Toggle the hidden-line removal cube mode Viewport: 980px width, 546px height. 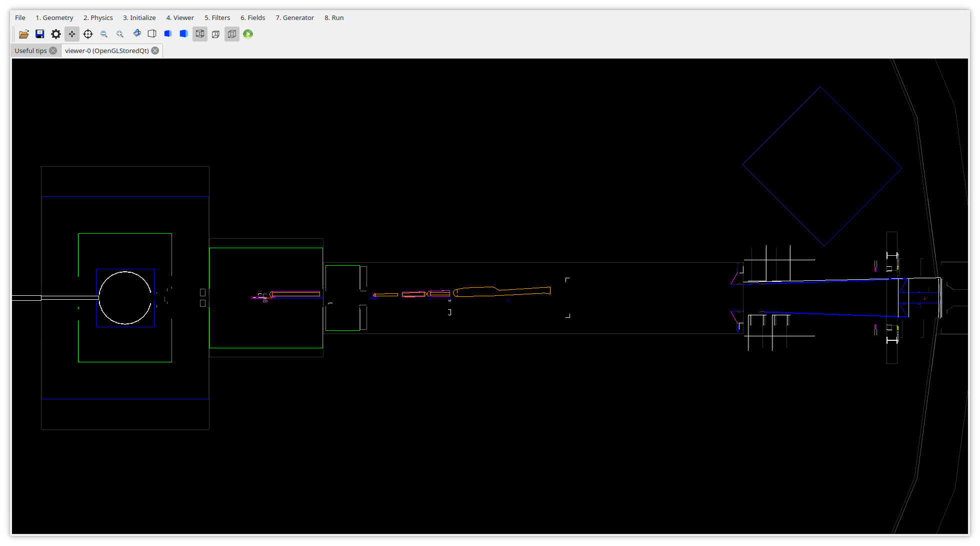215,34
